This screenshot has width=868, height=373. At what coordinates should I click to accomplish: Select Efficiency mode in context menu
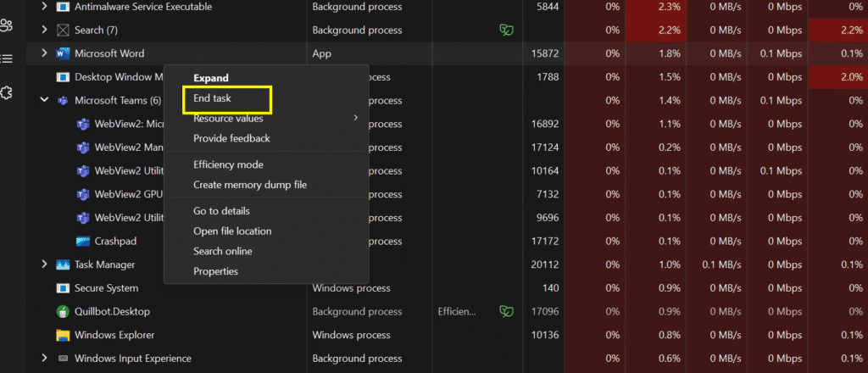pos(228,164)
